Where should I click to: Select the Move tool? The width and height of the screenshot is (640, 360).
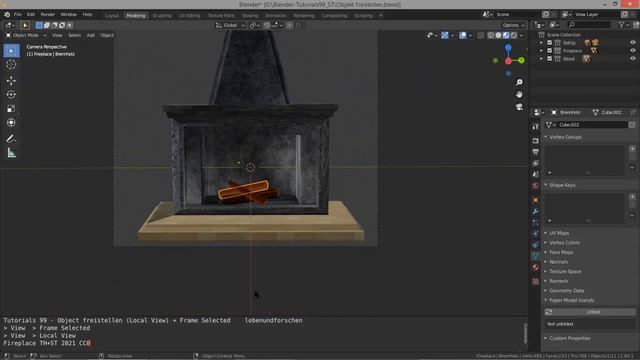(x=11, y=80)
